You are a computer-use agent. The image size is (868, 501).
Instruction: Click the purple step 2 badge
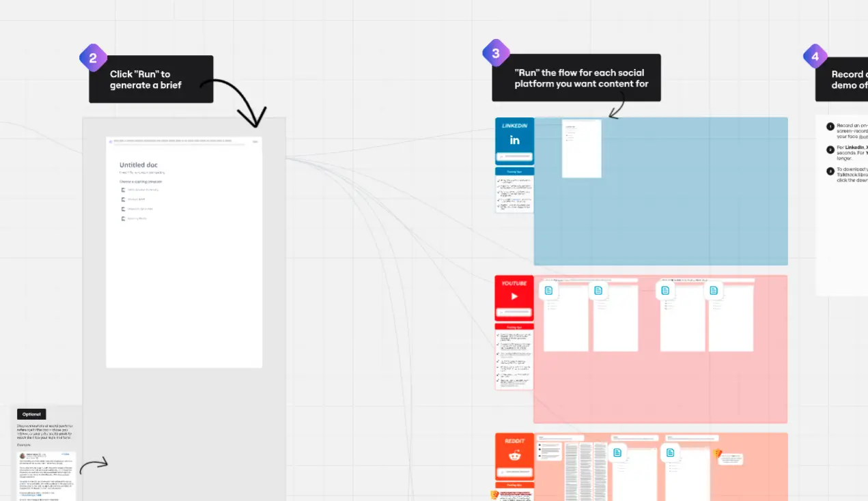[x=93, y=58]
